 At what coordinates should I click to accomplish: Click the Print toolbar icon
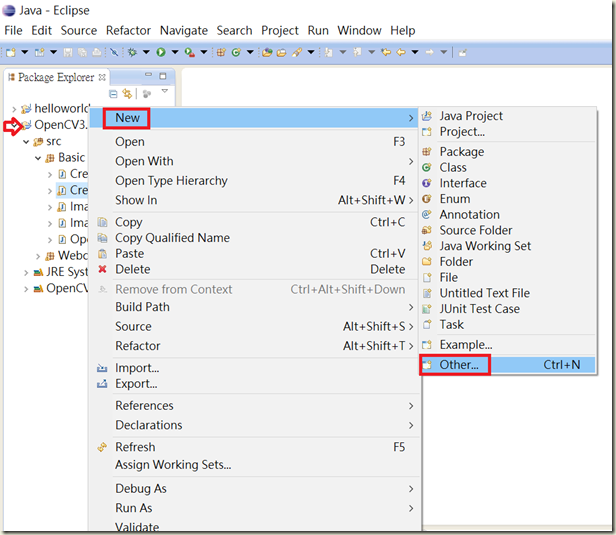tap(97, 52)
